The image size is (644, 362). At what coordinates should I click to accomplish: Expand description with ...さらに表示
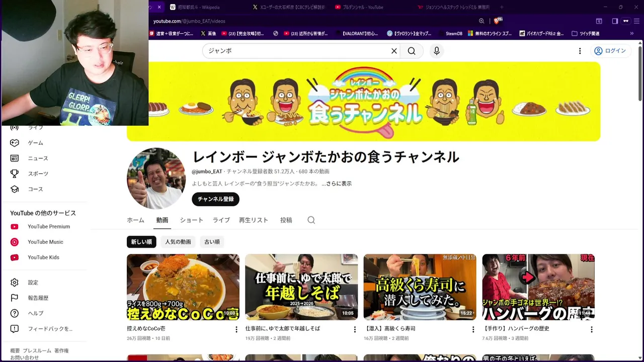(x=337, y=184)
